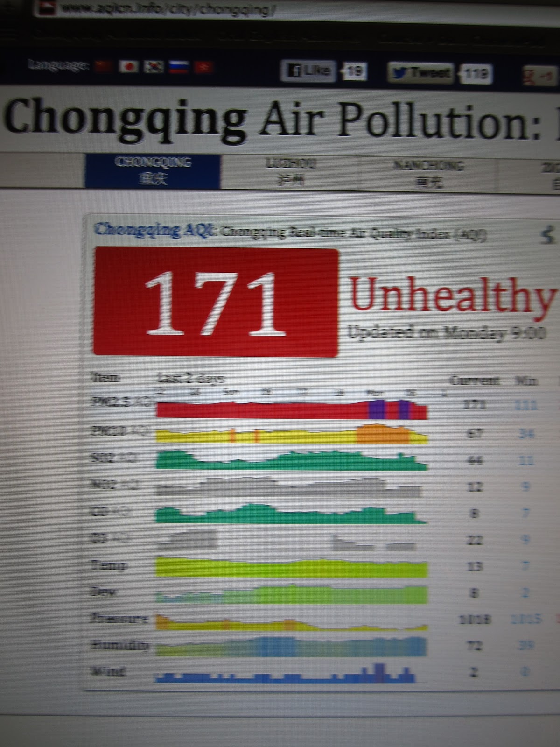Click the SO2 AQI row label
Viewport: 560px width, 747px height.
point(114,458)
